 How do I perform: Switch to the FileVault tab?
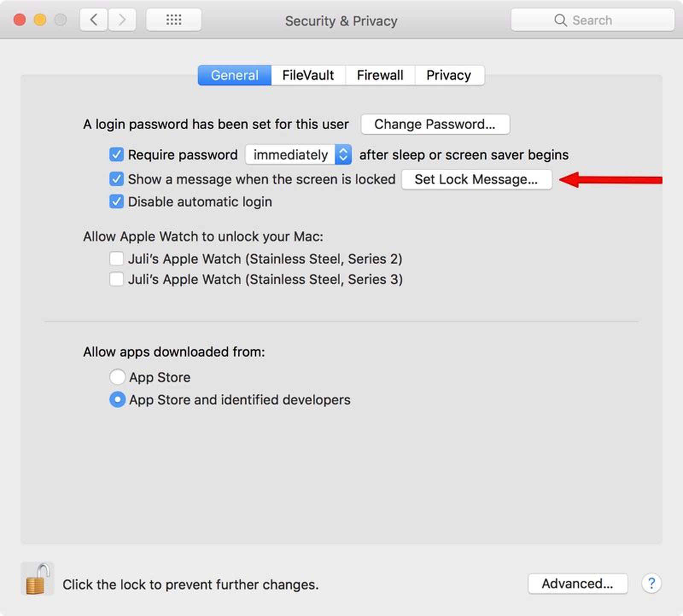308,76
